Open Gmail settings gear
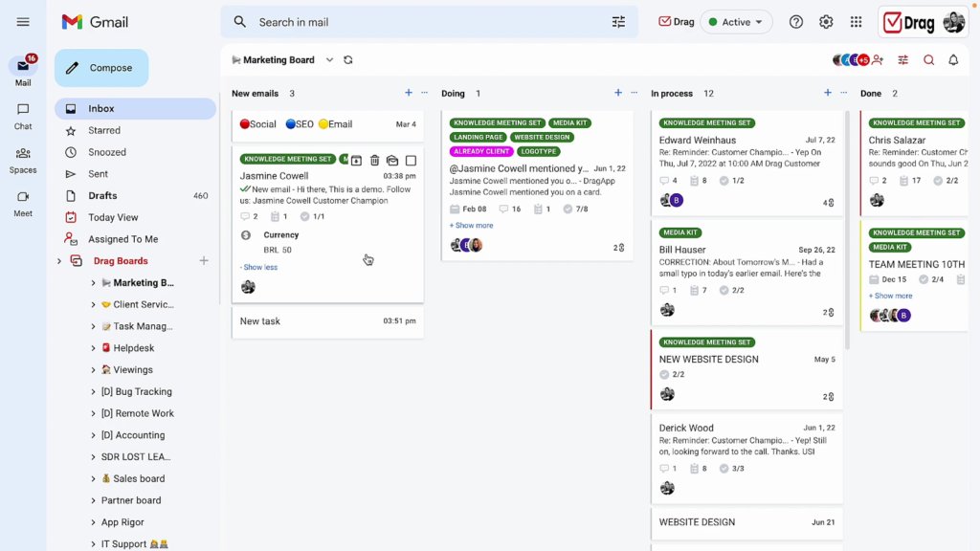The image size is (980, 551). 826,22
